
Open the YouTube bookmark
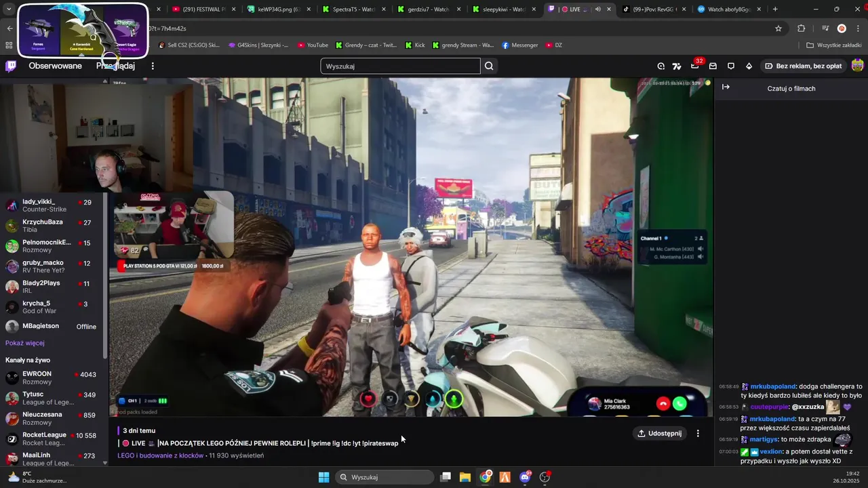[313, 45]
